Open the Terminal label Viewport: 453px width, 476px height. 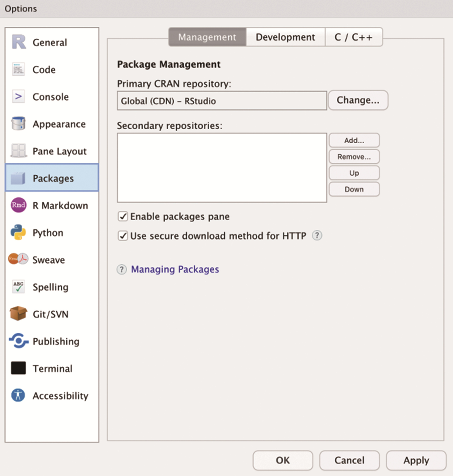pyautogui.click(x=53, y=369)
